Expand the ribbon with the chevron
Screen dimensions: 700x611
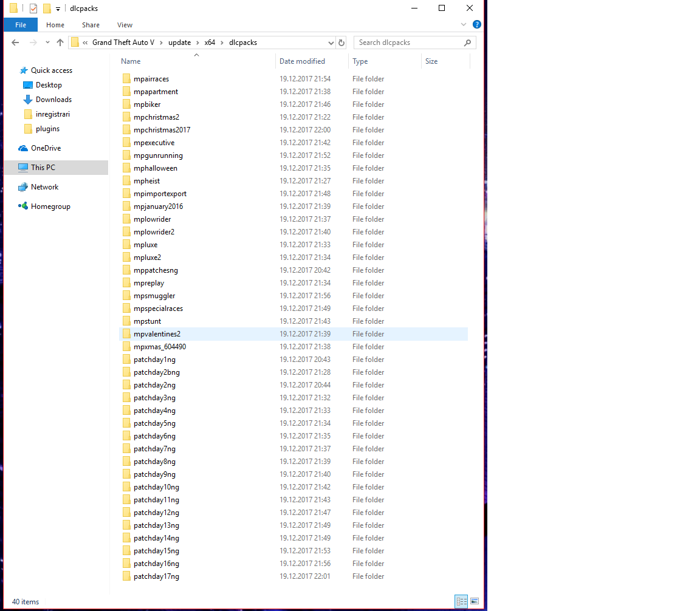464,24
